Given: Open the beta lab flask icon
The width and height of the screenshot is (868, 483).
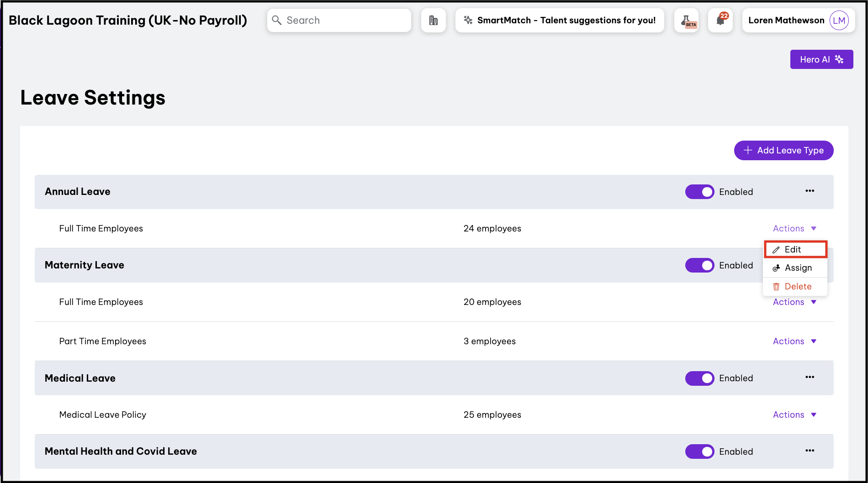Looking at the screenshot, I should tap(686, 21).
